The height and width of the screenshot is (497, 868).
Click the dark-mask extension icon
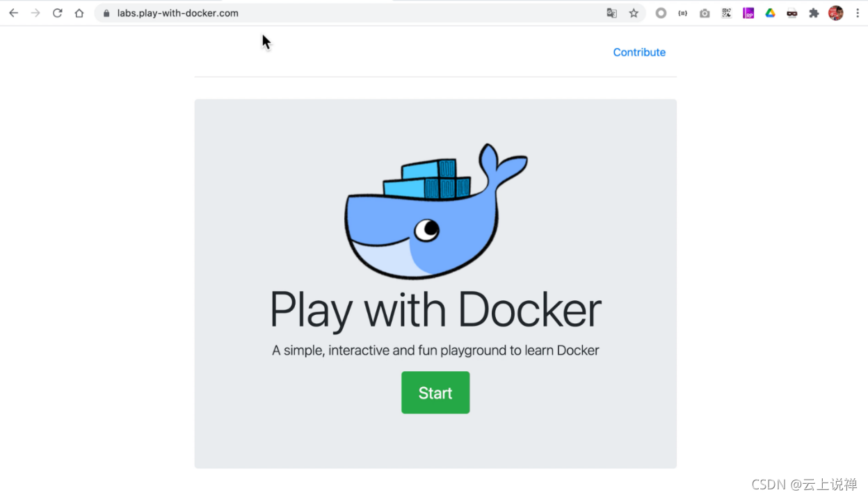tap(792, 13)
